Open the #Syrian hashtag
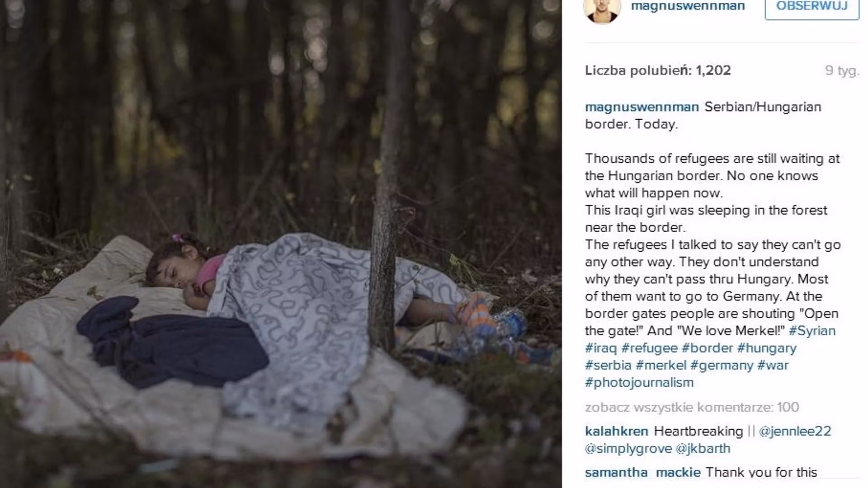The image size is (868, 488). 812,331
